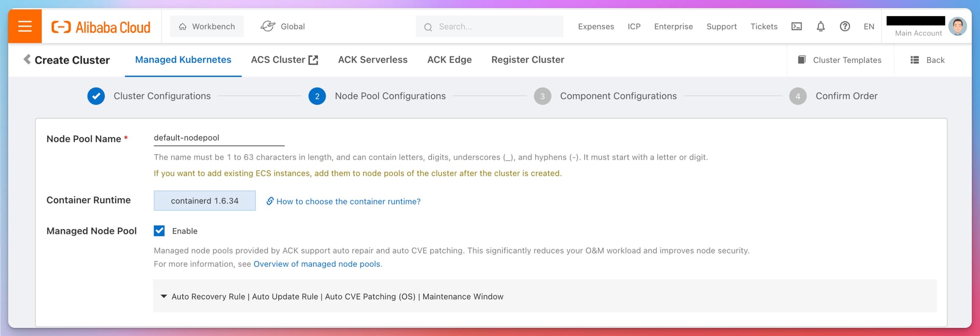Open Overview of managed node pools link
980x336 pixels.
coord(317,264)
